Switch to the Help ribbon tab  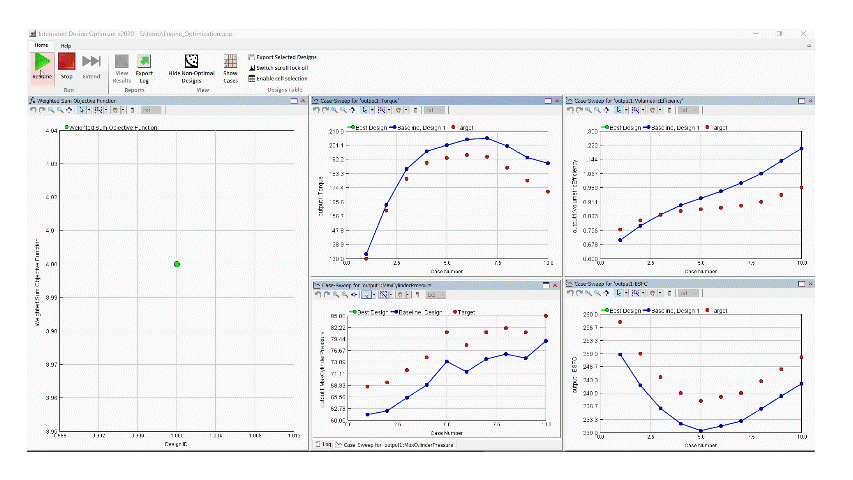coord(65,46)
